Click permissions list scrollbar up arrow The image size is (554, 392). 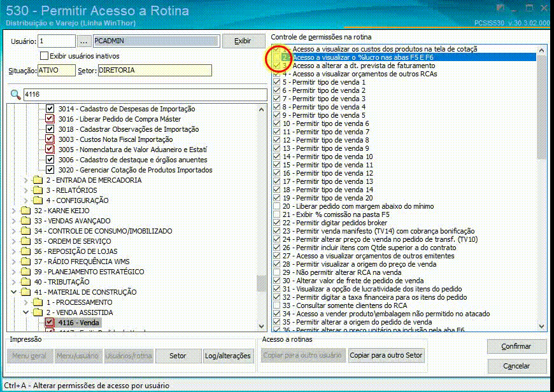tap(542, 50)
